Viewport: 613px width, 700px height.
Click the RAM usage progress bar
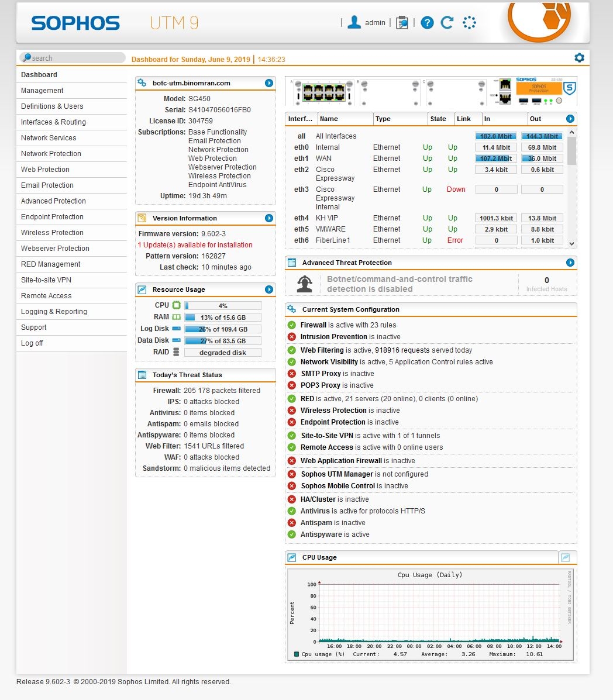(222, 318)
